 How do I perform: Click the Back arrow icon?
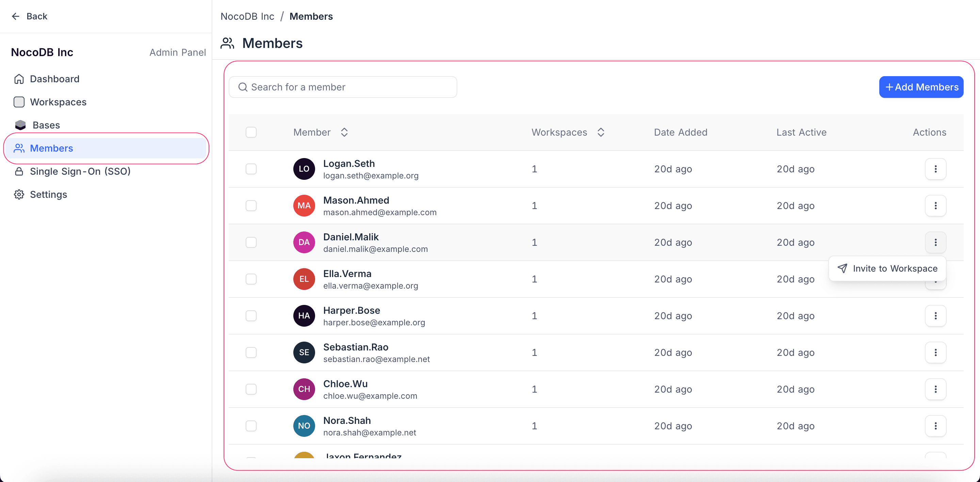point(16,16)
